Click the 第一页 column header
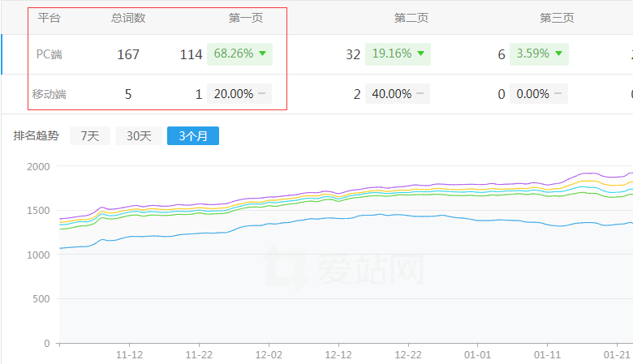This screenshot has height=364, width=633. 245,18
